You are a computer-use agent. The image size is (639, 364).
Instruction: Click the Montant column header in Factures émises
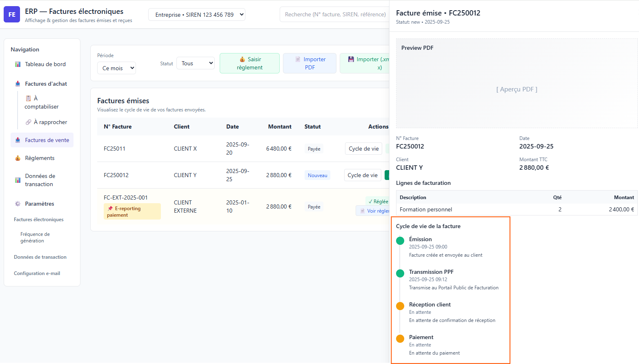(x=280, y=127)
